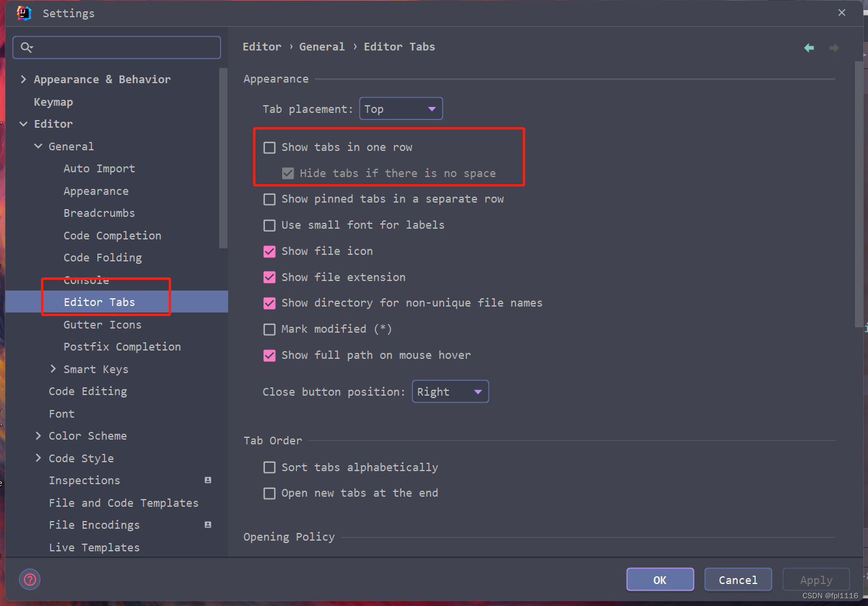Image resolution: width=868 pixels, height=606 pixels.
Task: Select Font settings item
Action: click(x=62, y=414)
